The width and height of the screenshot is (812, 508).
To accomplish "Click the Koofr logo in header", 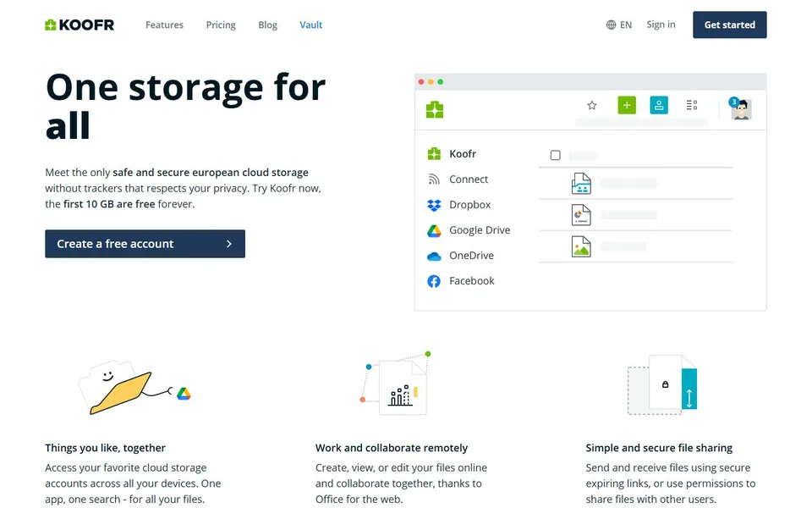I will (x=80, y=25).
